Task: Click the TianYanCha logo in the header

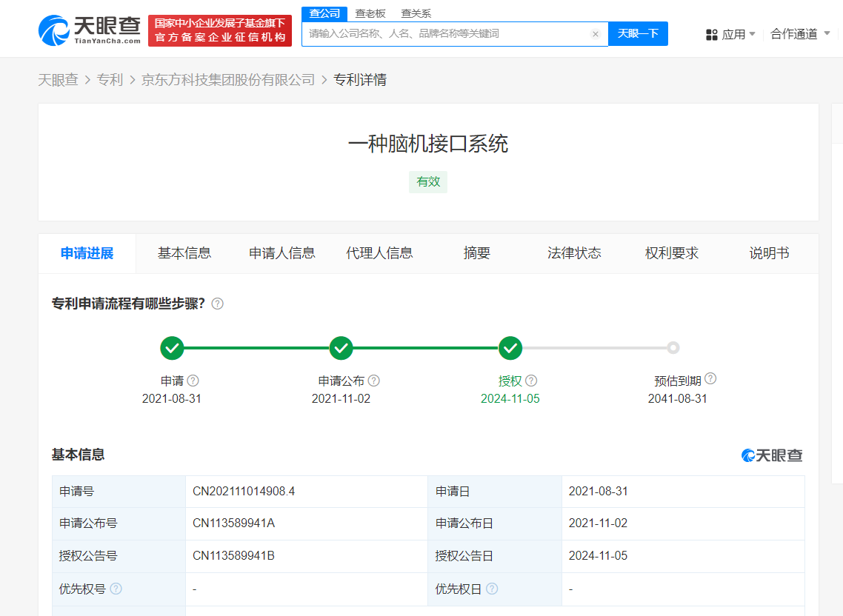Action: (89, 30)
